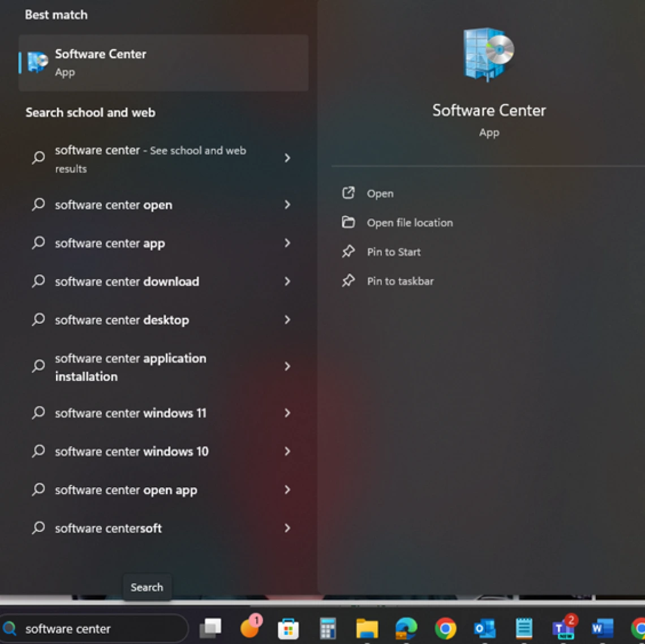Click search magnifier beside 'software centersoft'
The image size is (645, 644).
click(x=38, y=527)
